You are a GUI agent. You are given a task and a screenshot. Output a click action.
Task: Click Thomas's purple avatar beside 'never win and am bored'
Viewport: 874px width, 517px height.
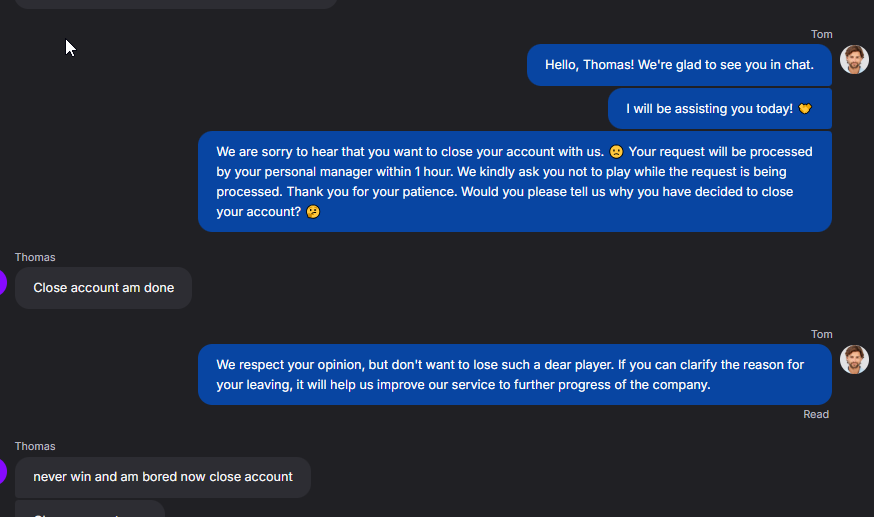(x=3, y=471)
